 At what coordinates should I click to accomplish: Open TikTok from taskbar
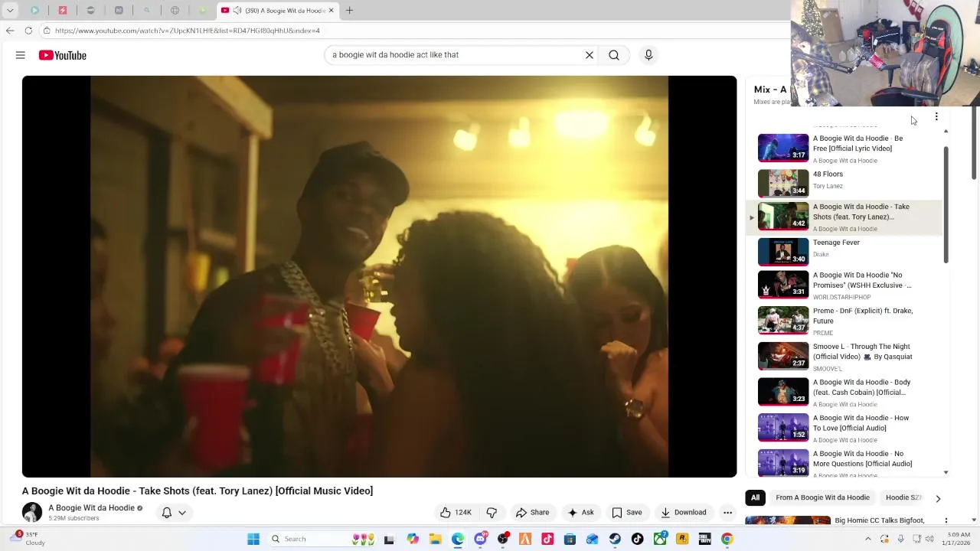[x=637, y=539]
